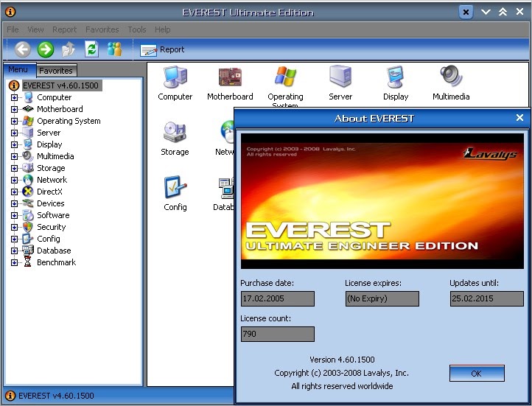Open the Help menu
The height and width of the screenshot is (406, 532).
163,29
